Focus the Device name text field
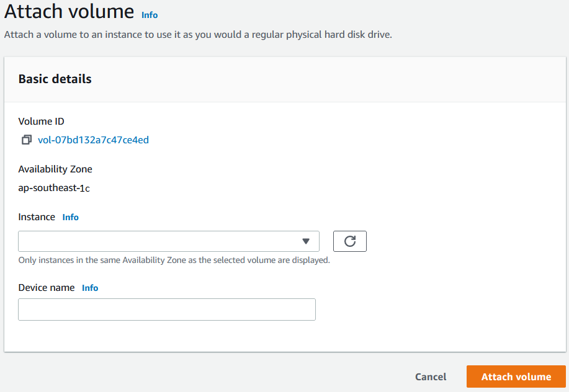Viewport: 569px width, 392px height. coord(167,310)
